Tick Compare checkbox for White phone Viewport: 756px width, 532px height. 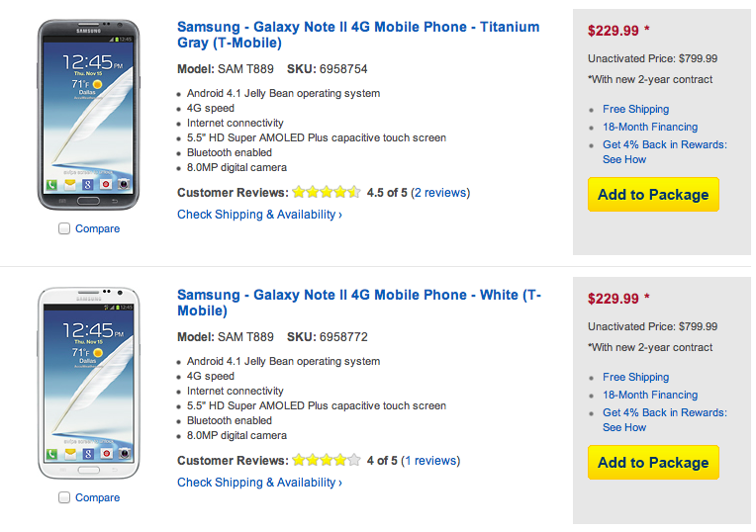tap(64, 497)
